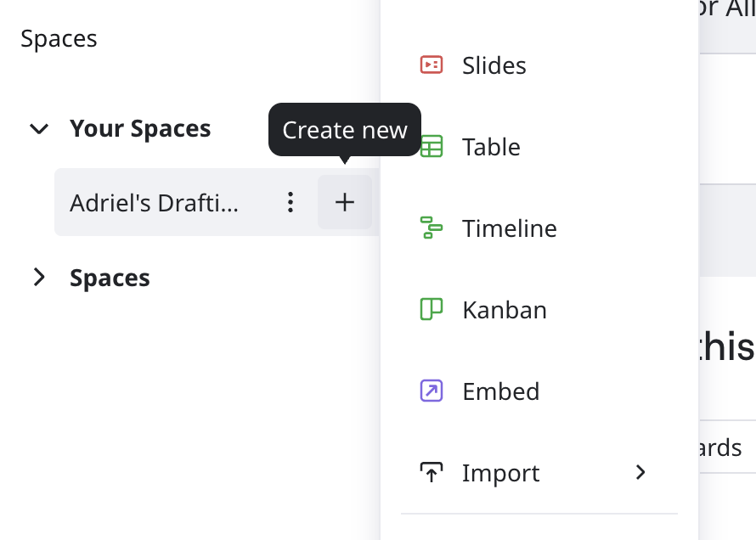Select the Kanban menu entry
Screen dimensions: 756x540
coord(504,310)
